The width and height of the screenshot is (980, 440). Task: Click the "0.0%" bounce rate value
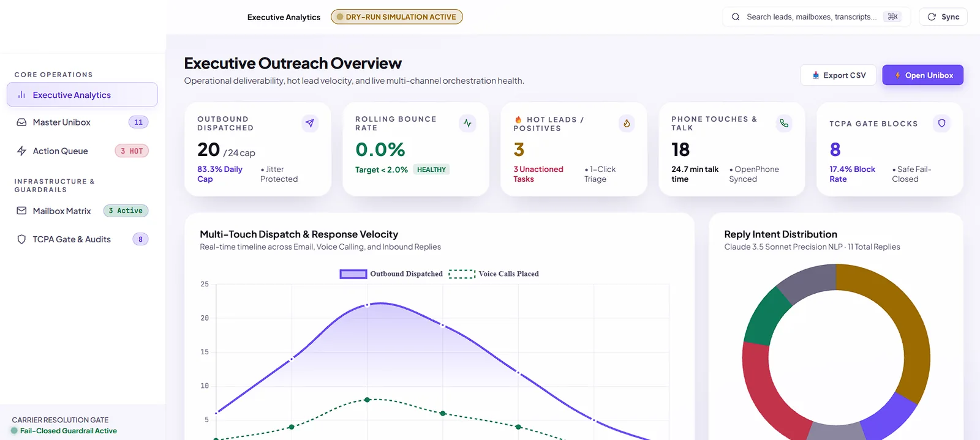click(x=380, y=149)
